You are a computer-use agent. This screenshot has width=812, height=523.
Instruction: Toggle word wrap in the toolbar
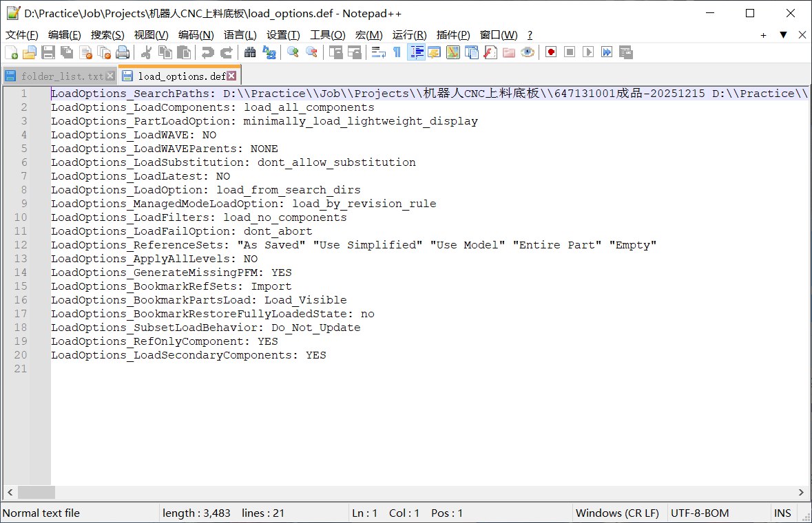(x=378, y=52)
